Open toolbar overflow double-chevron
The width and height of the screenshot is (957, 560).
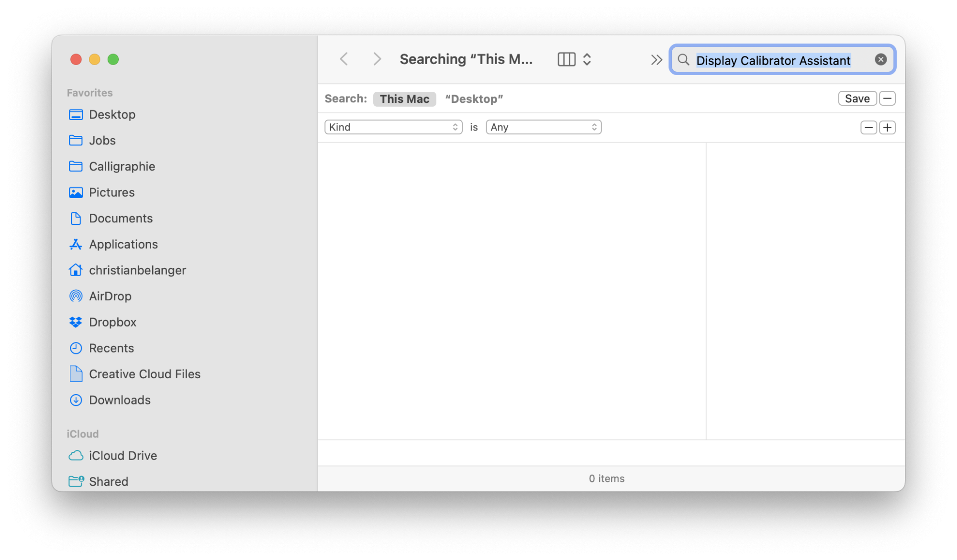(x=656, y=60)
